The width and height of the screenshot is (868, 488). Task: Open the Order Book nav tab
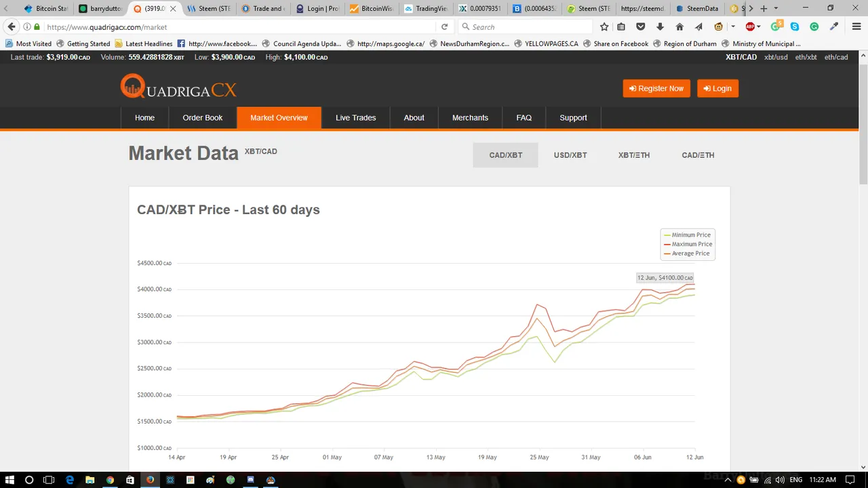click(202, 118)
